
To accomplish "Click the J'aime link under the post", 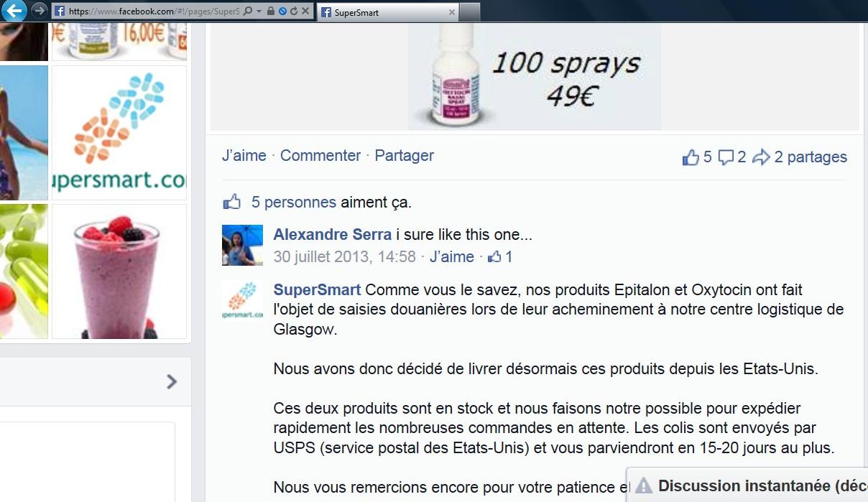I will pyautogui.click(x=244, y=156).
